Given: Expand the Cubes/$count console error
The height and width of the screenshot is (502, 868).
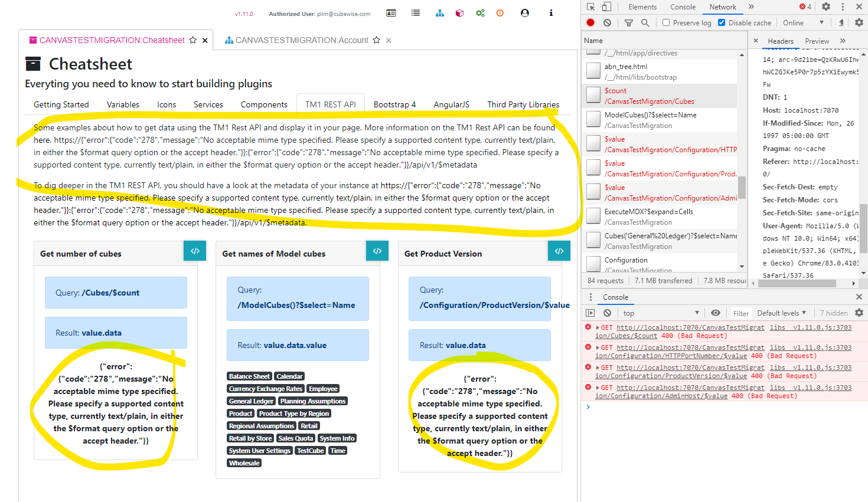Looking at the screenshot, I should pos(598,327).
